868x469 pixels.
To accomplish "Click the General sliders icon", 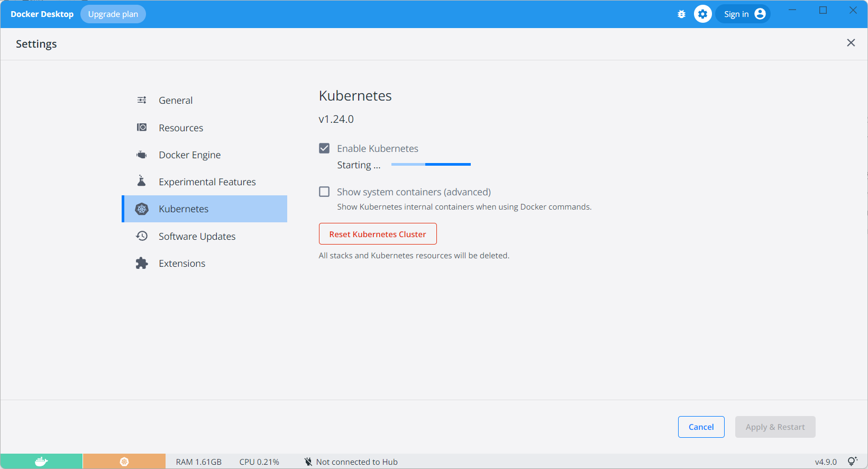I will [142, 100].
